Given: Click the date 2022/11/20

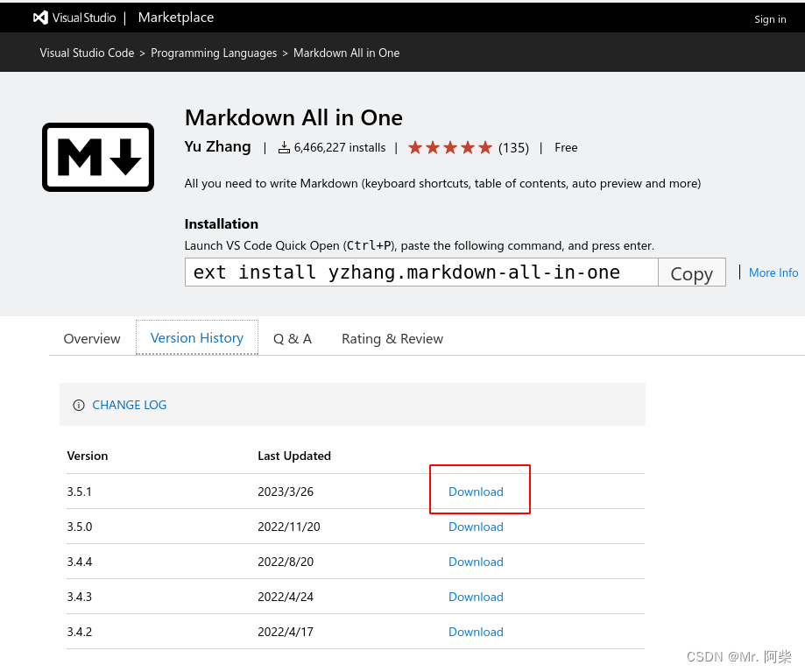Looking at the screenshot, I should 288,527.
